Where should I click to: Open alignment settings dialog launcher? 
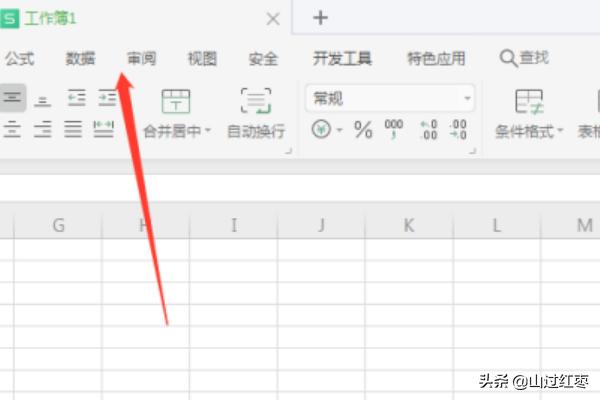click(x=288, y=151)
